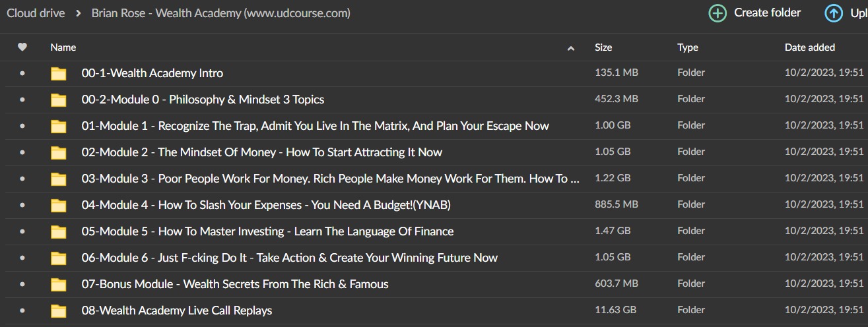Toggle favorite dot for 05-Module 5 row
Viewport: 868px width, 327px height.
(x=22, y=231)
